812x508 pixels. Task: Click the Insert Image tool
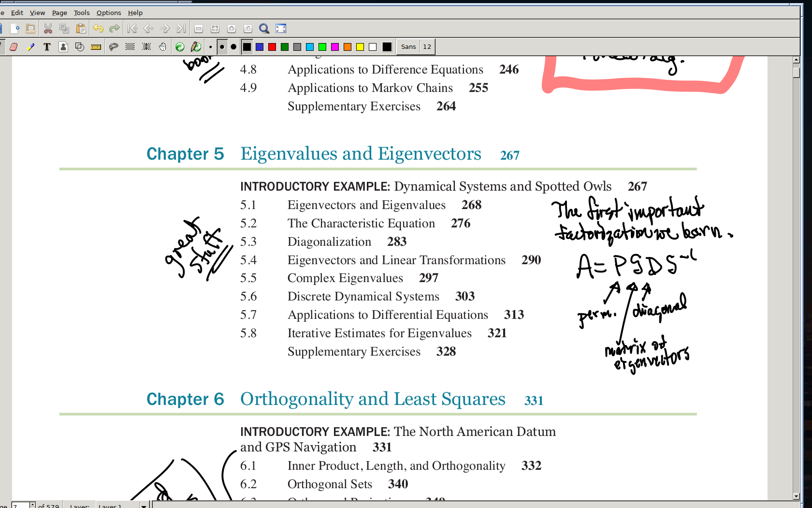click(x=63, y=47)
